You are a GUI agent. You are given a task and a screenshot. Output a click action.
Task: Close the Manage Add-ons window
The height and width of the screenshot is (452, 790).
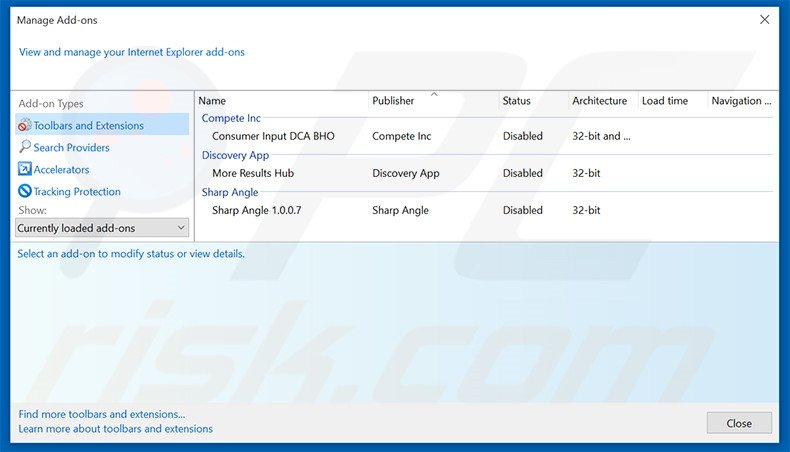pos(764,20)
